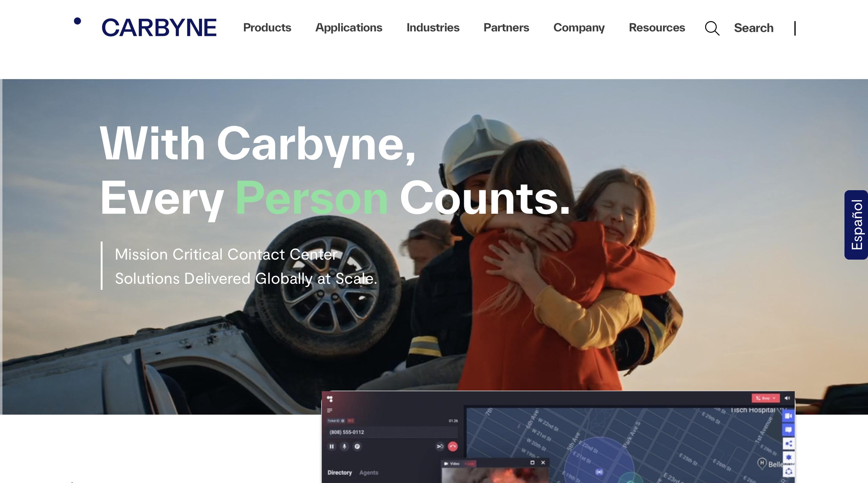Click the chat message sidebar icon

pyautogui.click(x=788, y=430)
